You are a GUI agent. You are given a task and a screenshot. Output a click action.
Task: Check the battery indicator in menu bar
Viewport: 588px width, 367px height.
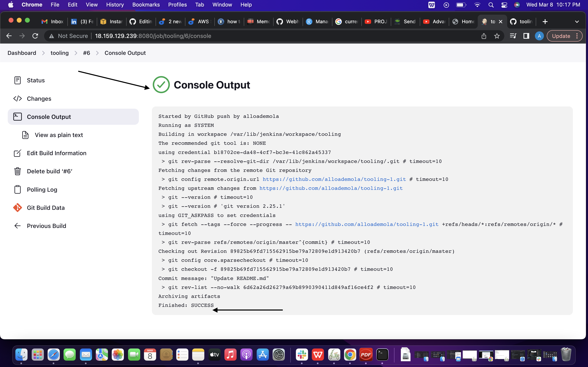coord(461,5)
